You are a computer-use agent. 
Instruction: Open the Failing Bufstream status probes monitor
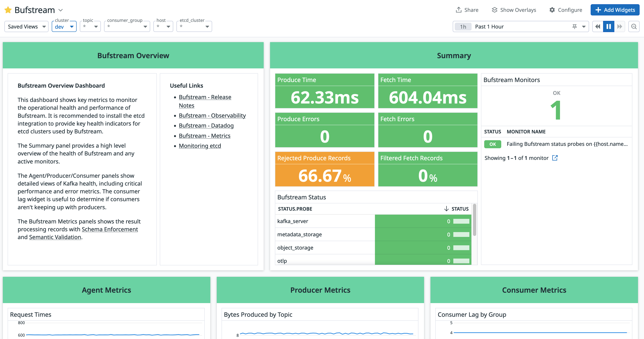pos(567,144)
